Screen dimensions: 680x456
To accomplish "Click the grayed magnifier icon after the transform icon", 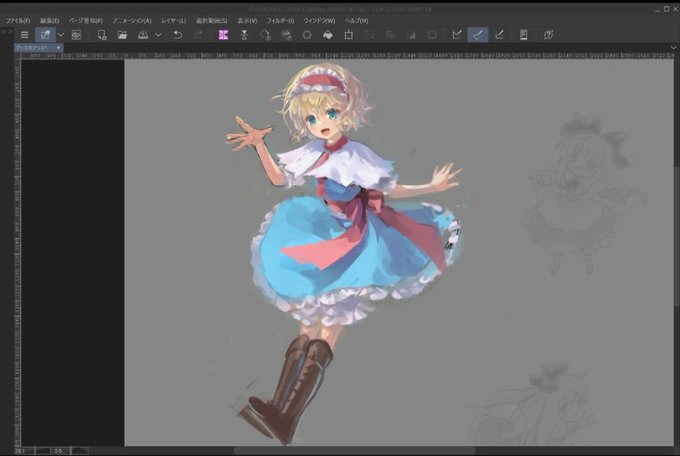I will [x=369, y=35].
